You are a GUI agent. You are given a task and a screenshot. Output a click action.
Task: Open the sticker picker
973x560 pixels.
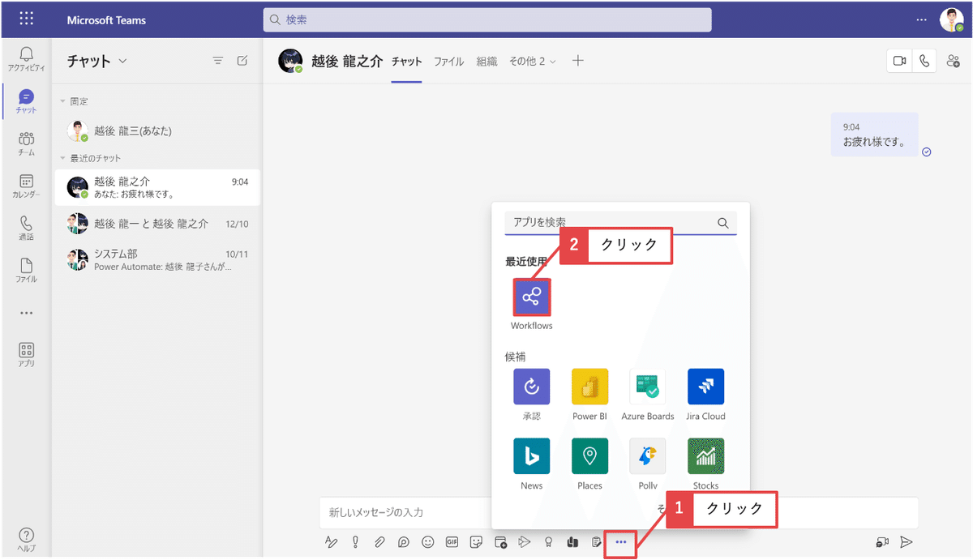pyautogui.click(x=477, y=542)
